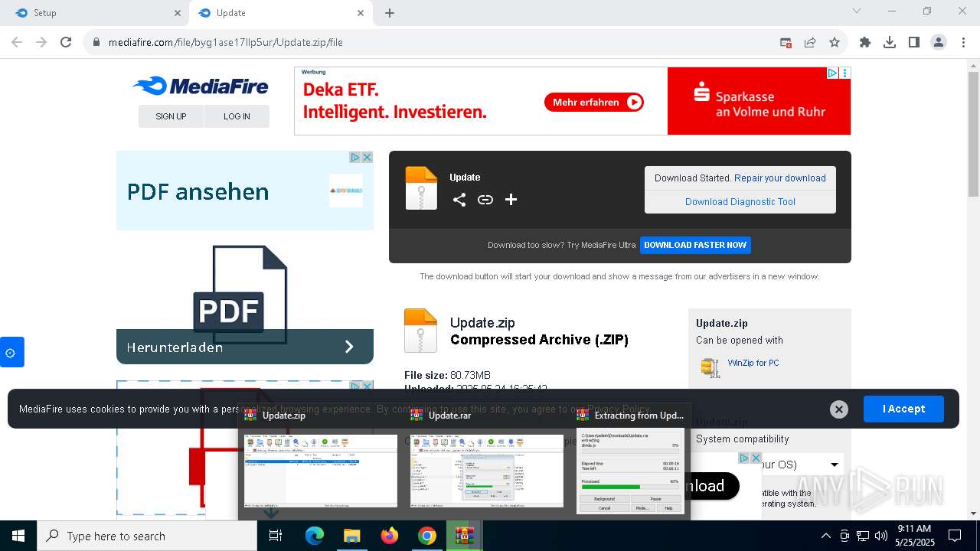Click WinZip for PC link
The width and height of the screenshot is (980, 551).
pos(753,363)
